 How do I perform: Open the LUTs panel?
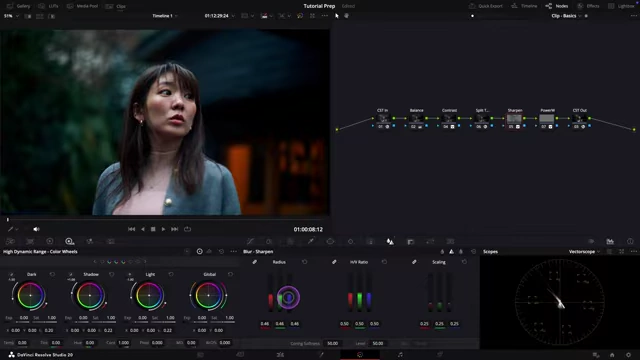[x=49, y=6]
